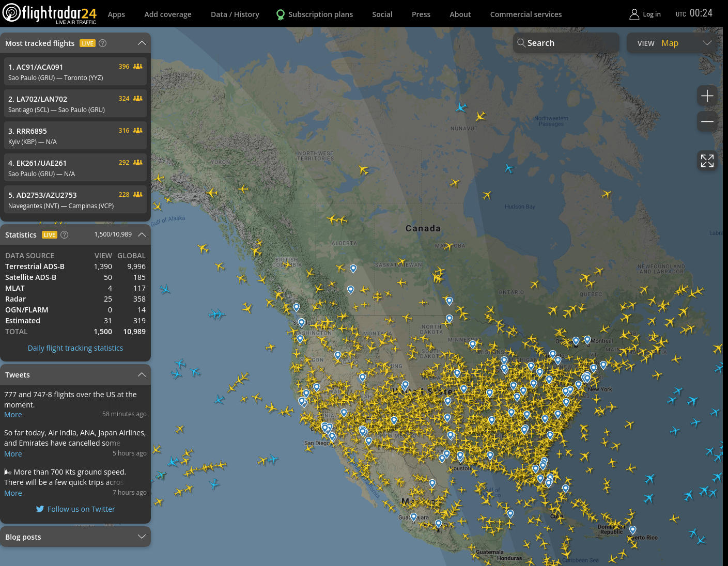Image resolution: width=728 pixels, height=566 pixels.
Task: Open the VIEW Map dropdown
Action: tap(674, 43)
